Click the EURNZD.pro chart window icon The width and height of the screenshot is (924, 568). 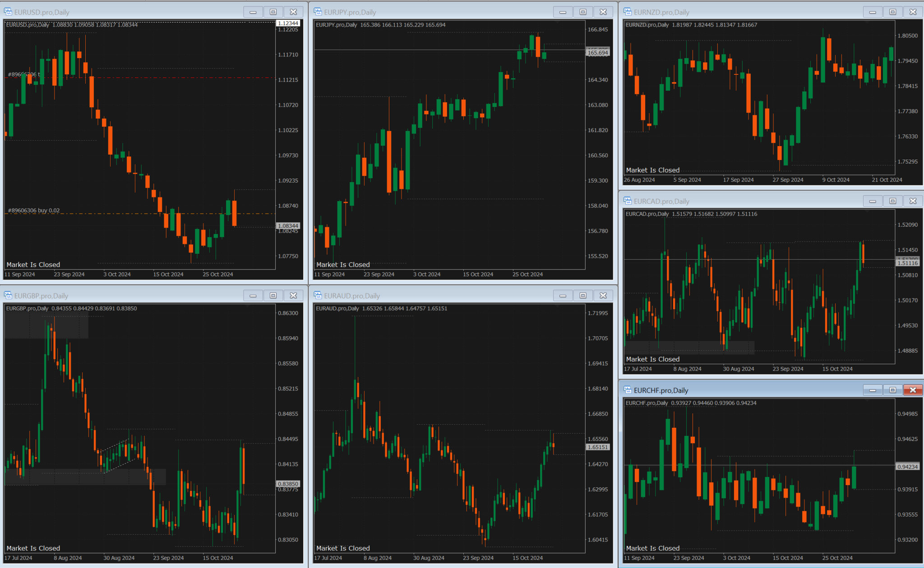tap(628, 12)
